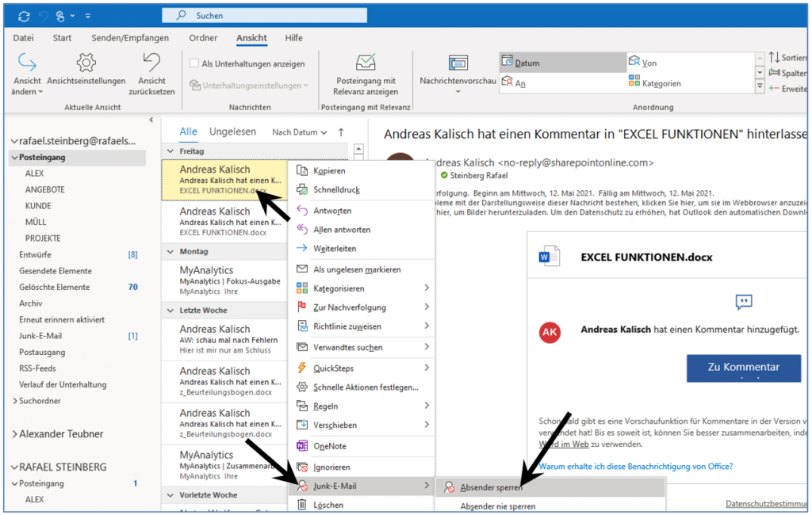Open the MyAnalytics Fokus-Ausgabe message
This screenshot has width=812, height=515.
coord(224,280)
